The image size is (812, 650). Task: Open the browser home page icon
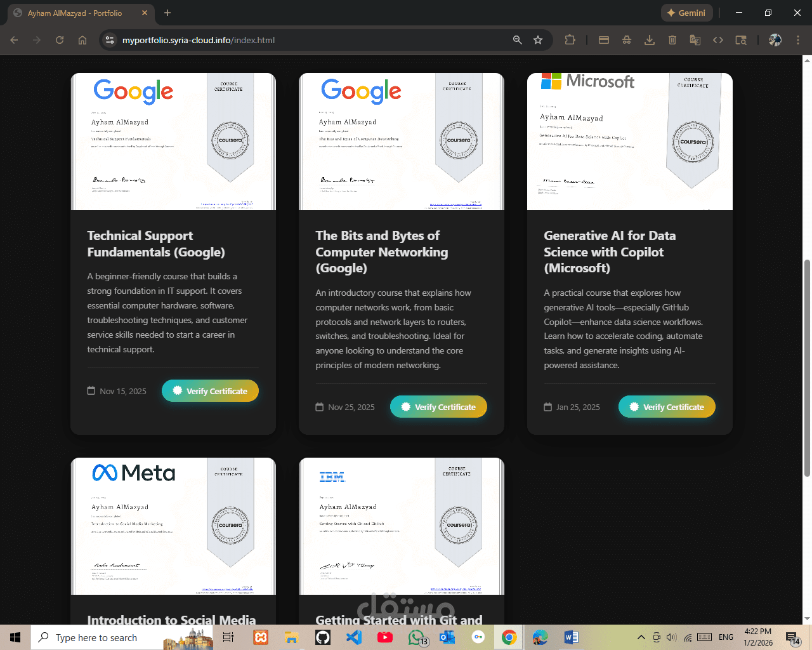pos(82,40)
